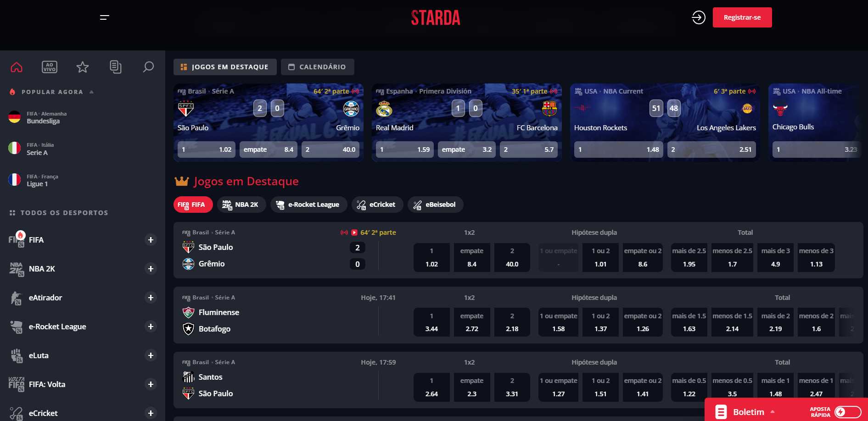
Task: Click the search icon in sidebar
Action: click(148, 66)
